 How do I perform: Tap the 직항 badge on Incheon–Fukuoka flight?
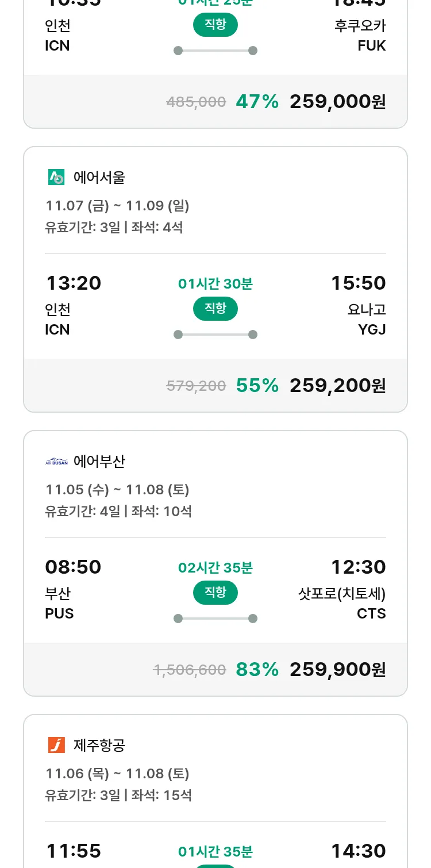[x=215, y=25]
